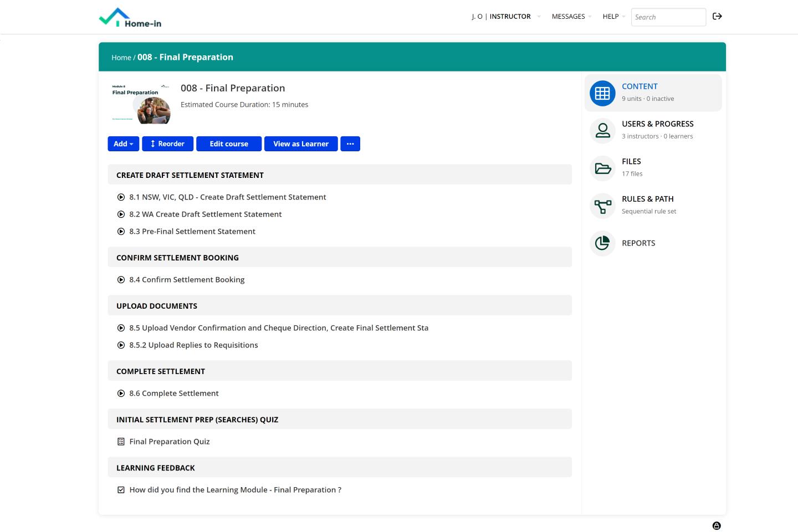Open the J. O Instructor role menu
798x532 pixels.
click(505, 17)
